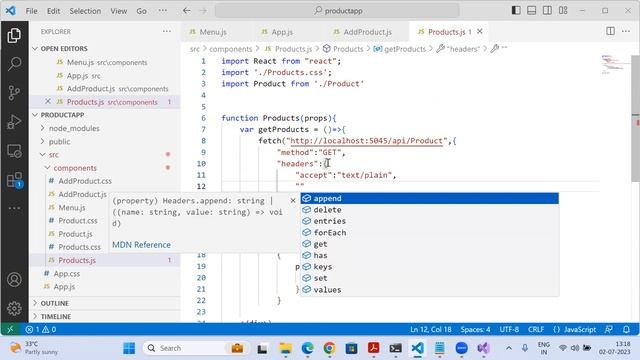The image size is (640, 360).
Task: Split the editor to the right
Action: pos(610,31)
